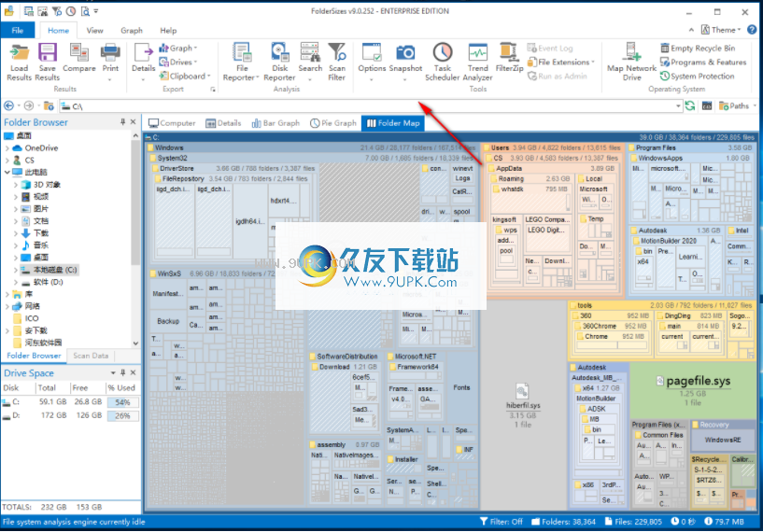Open the Drive Space panel menu arrow
The image size is (763, 532).
pyautogui.click(x=113, y=373)
